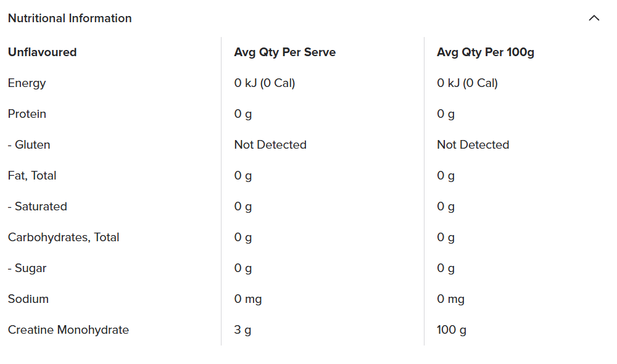Collapse the Nutritional Information section
Screen dimensions: 617x364
[x=594, y=18]
